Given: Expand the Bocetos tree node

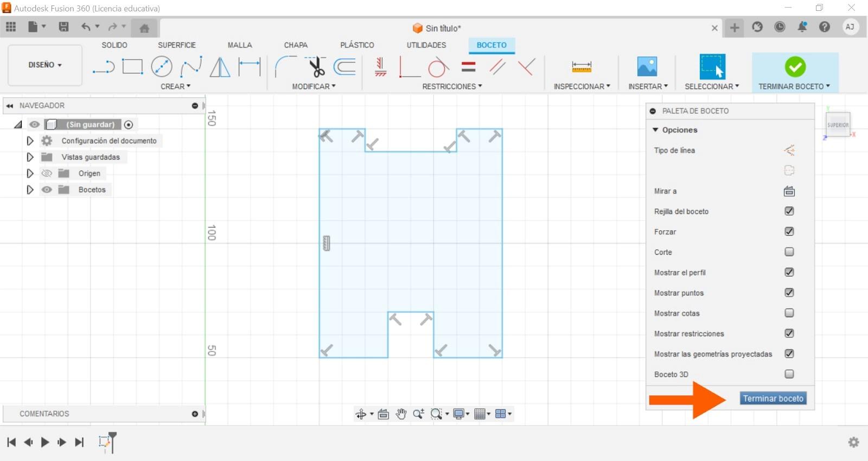Looking at the screenshot, I should pos(30,190).
